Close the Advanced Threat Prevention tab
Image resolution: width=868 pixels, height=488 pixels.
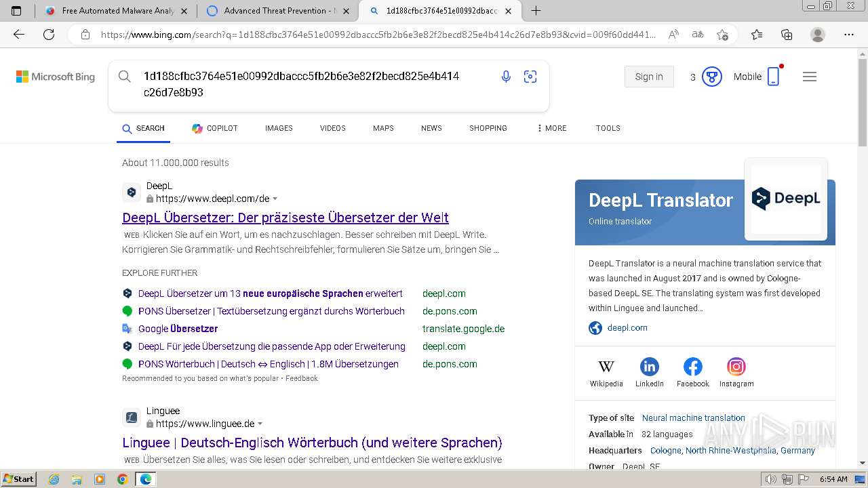click(347, 11)
